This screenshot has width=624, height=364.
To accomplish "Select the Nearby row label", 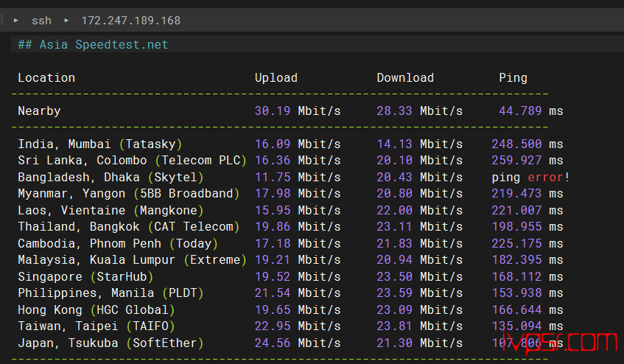I will click(x=39, y=111).
